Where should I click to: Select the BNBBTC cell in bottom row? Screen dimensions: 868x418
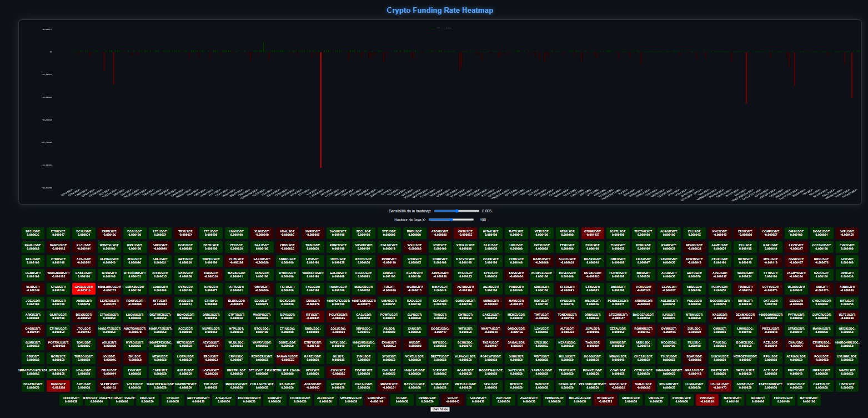click(758, 399)
